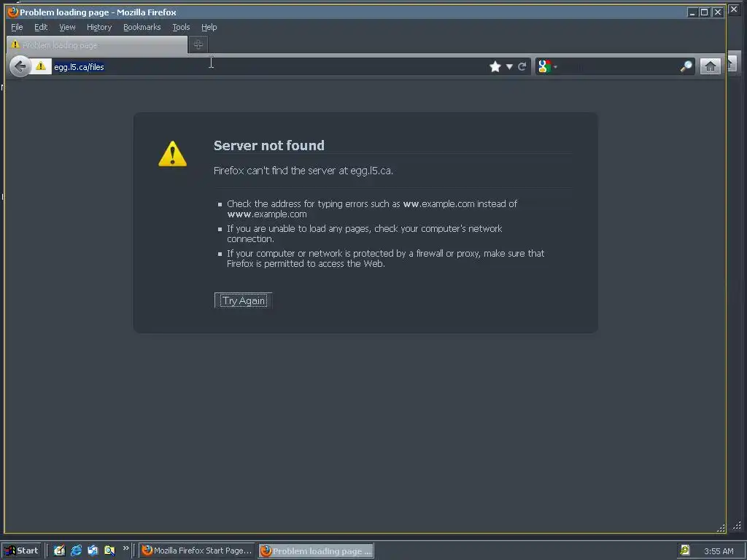
Task: Close the Problem loading page Firefox window
Action: pyautogui.click(x=718, y=12)
